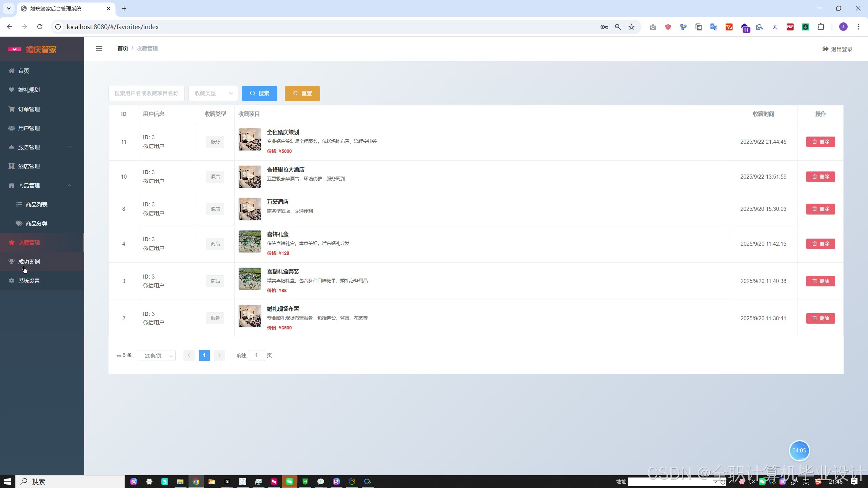Open 系统设置 gear menu item
Viewport: 868px width, 488px height.
[29, 281]
